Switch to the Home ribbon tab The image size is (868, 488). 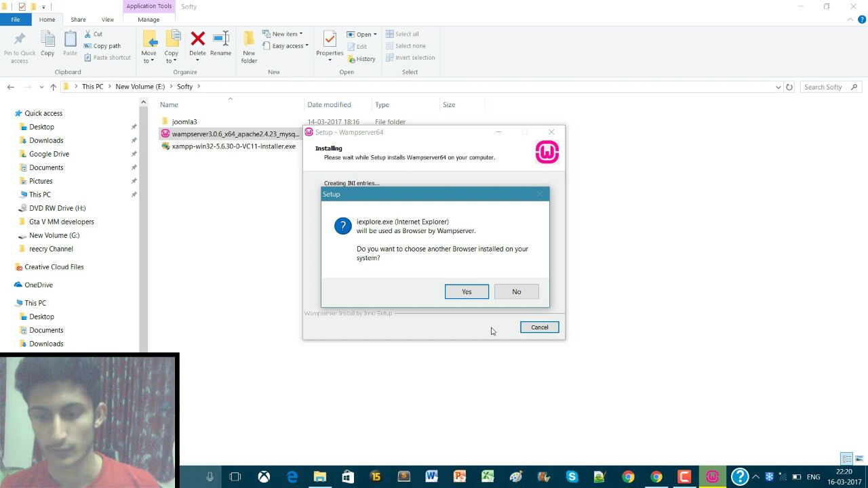[47, 20]
